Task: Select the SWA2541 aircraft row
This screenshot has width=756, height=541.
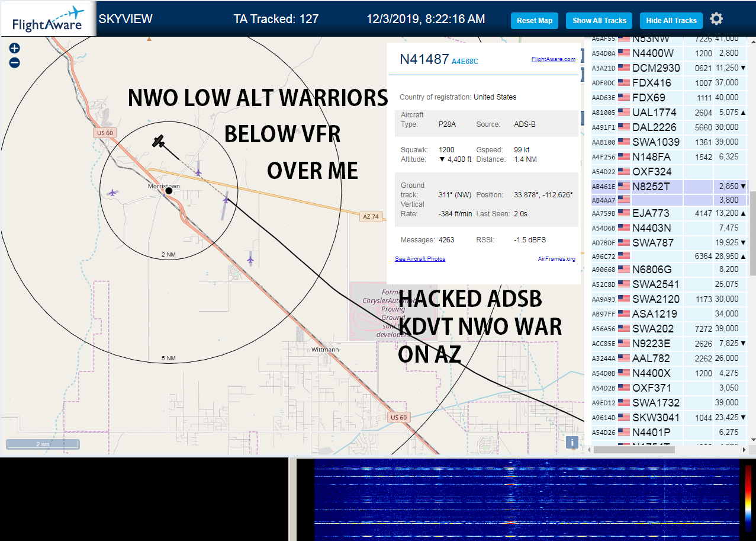Action: click(668, 284)
